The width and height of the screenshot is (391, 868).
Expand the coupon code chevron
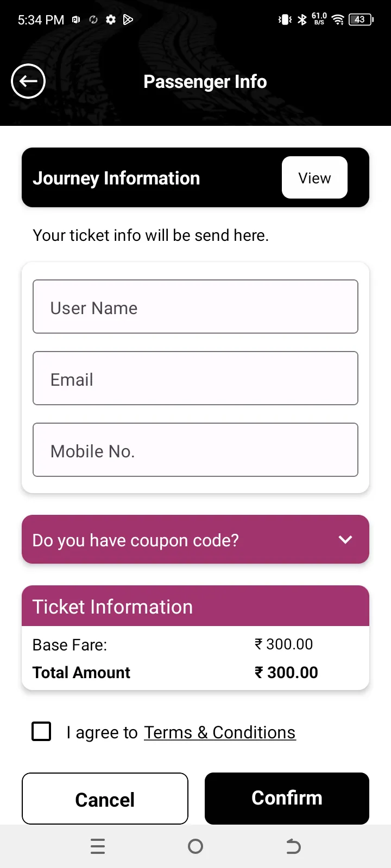coord(345,539)
